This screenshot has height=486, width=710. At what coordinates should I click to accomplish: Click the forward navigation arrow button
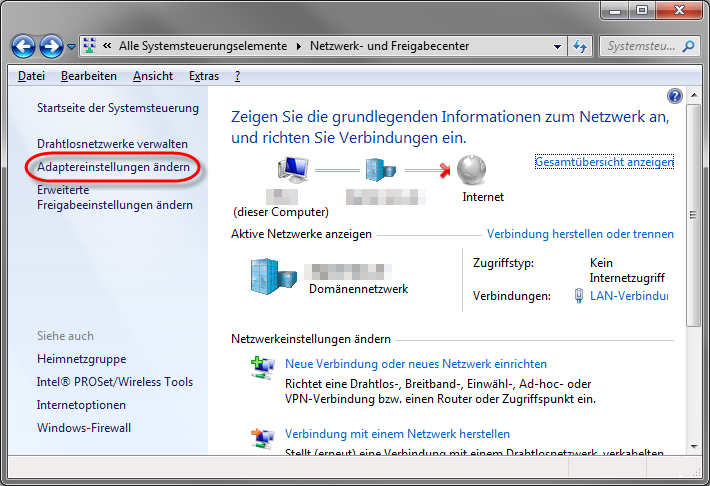[x=52, y=46]
